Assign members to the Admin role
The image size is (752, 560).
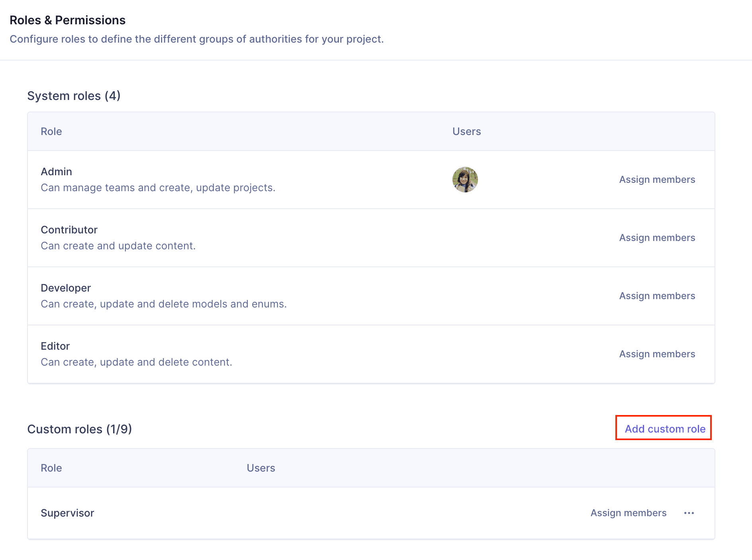coord(657,180)
